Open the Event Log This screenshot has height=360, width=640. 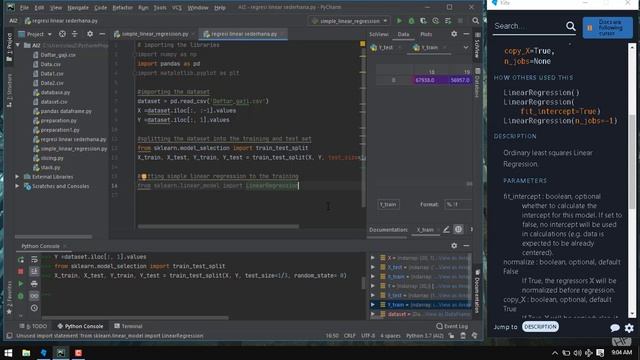[452, 326]
